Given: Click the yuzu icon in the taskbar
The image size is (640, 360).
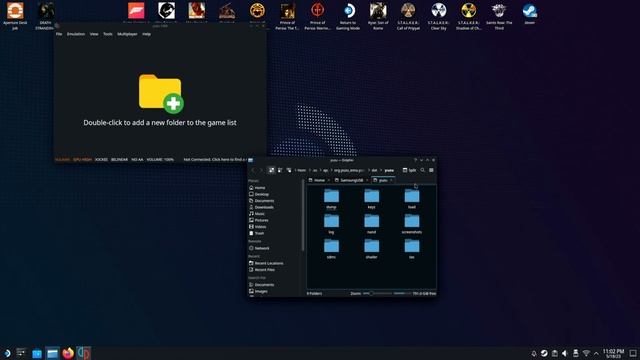Looking at the screenshot, I should coord(83,353).
